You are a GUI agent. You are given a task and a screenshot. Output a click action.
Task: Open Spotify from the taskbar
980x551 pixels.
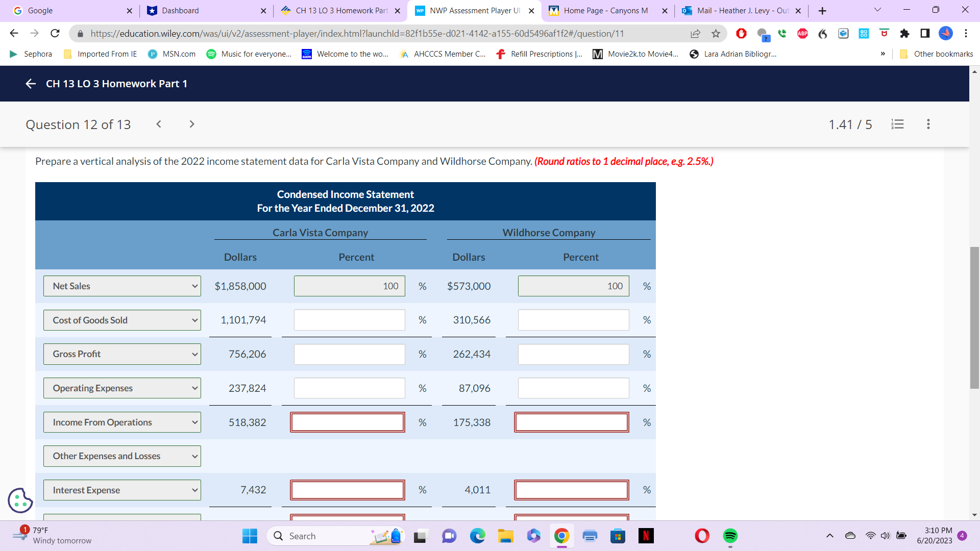[729, 536]
